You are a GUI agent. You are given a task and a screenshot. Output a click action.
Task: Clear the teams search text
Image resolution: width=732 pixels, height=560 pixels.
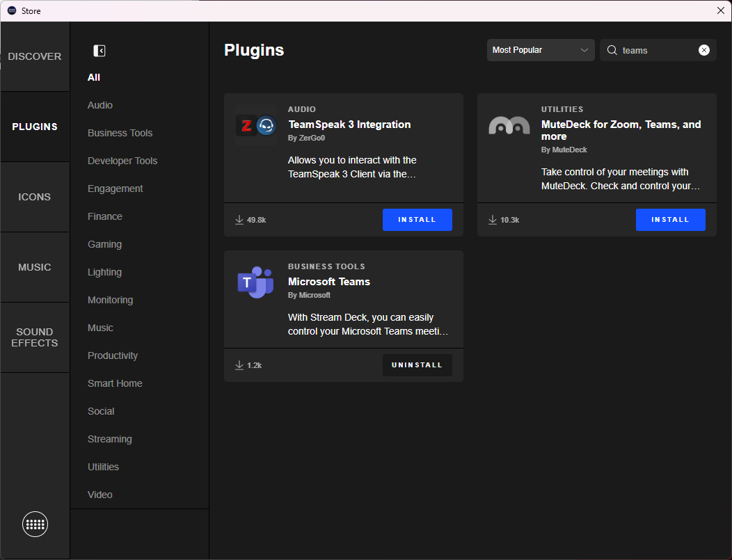704,50
